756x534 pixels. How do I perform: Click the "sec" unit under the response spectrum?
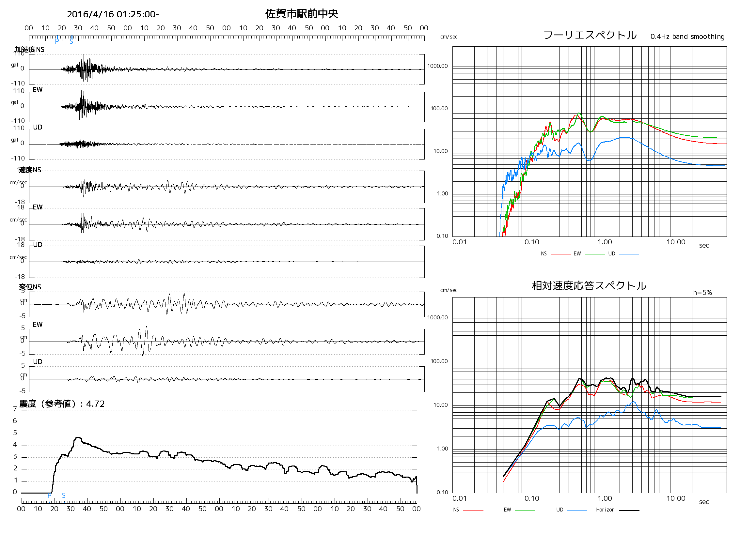click(704, 502)
